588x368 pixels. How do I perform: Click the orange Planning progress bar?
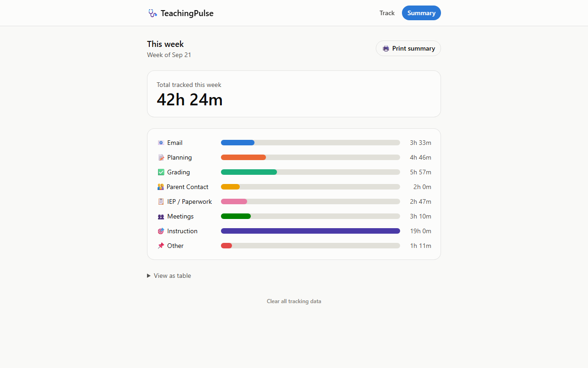[x=243, y=157]
